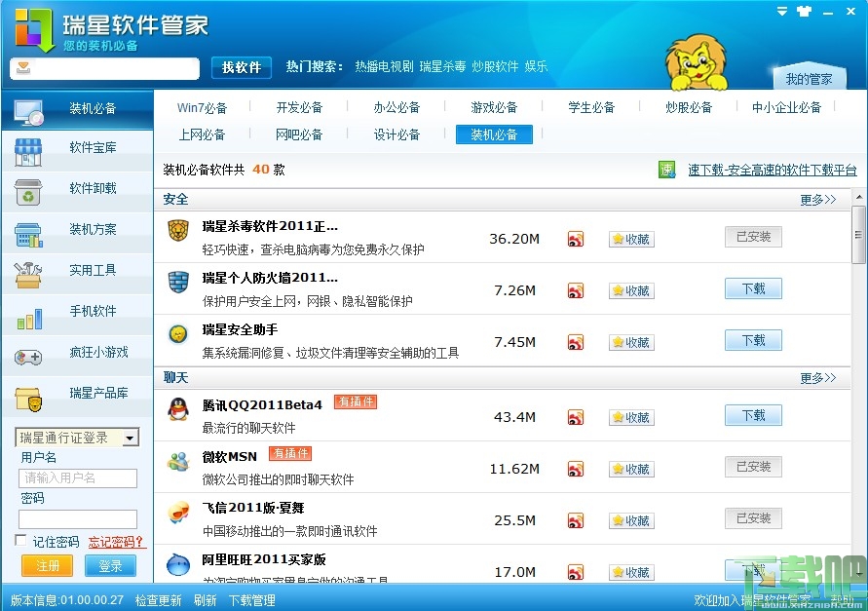Switch to 炒股必备 tab
868x611 pixels.
689,107
